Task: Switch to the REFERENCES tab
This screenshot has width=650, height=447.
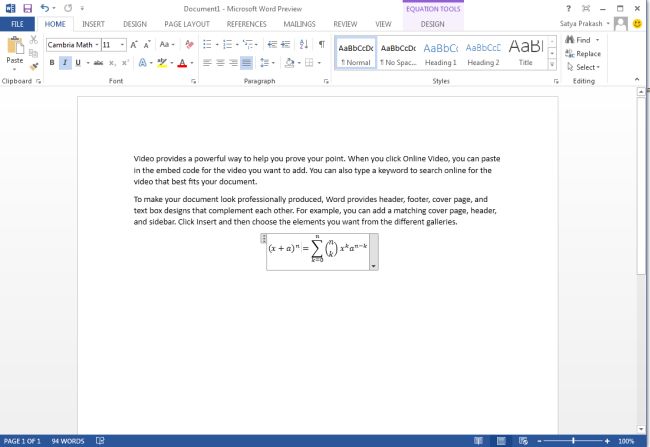Action: point(246,24)
